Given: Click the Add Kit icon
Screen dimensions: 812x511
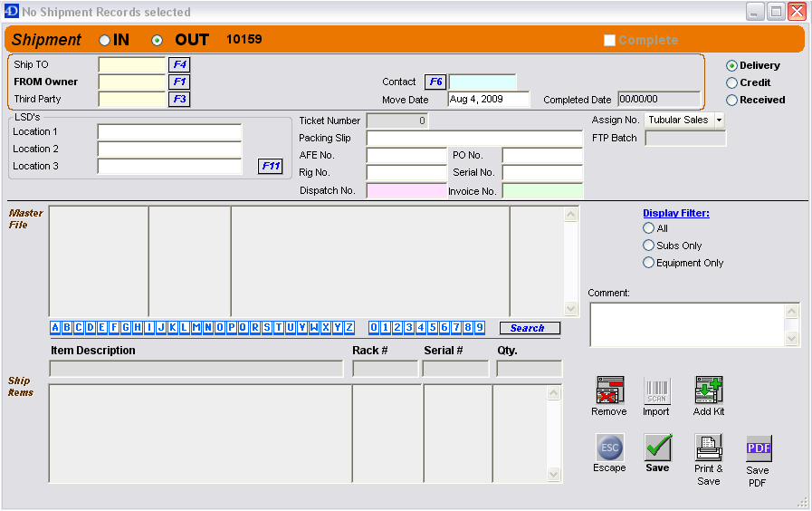Looking at the screenshot, I should tap(708, 390).
